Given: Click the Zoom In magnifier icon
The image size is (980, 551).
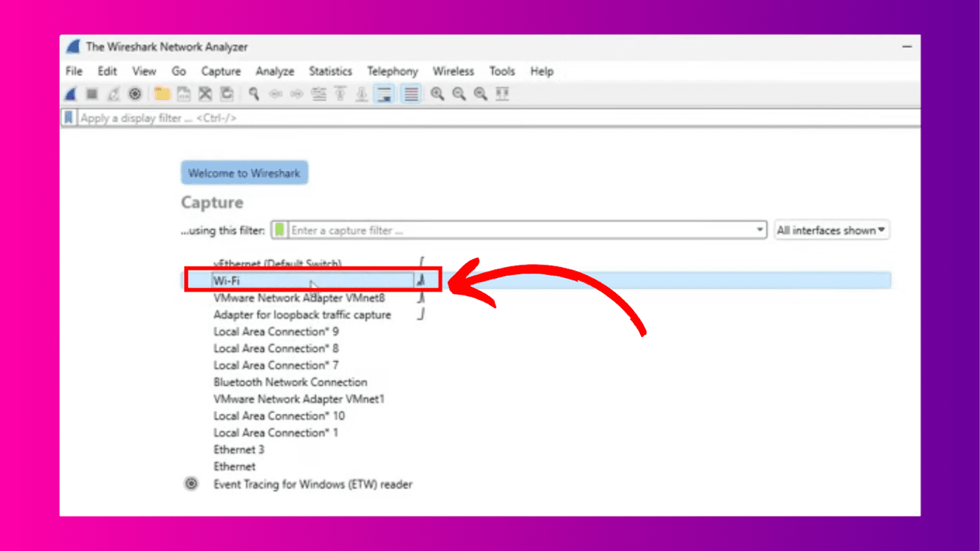Looking at the screenshot, I should click(437, 94).
